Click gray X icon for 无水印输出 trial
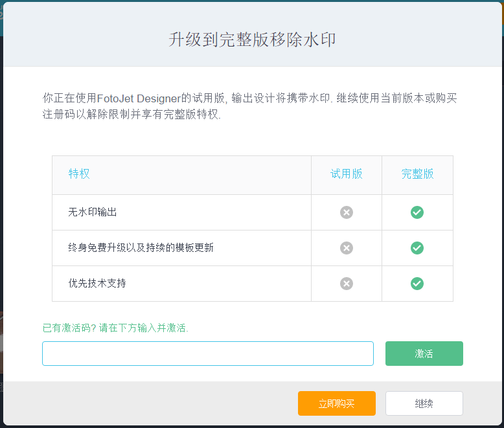This screenshot has width=504, height=428. point(347,212)
